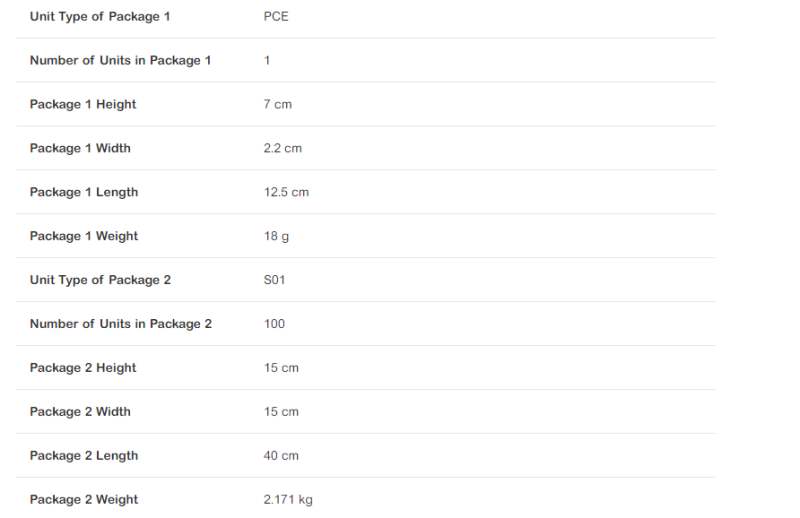Click the "Package 2 Height" label
This screenshot has height=518, width=800.
point(83,368)
